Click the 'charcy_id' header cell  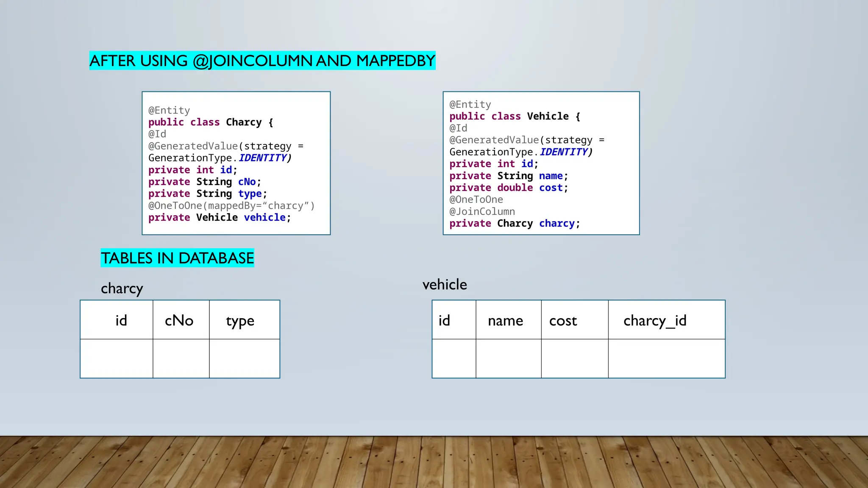[x=666, y=320]
